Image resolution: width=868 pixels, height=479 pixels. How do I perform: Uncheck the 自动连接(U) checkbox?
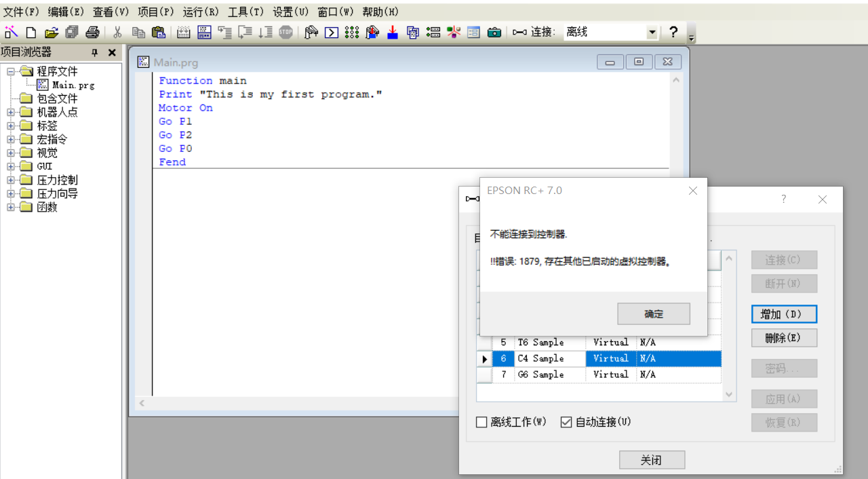point(566,422)
